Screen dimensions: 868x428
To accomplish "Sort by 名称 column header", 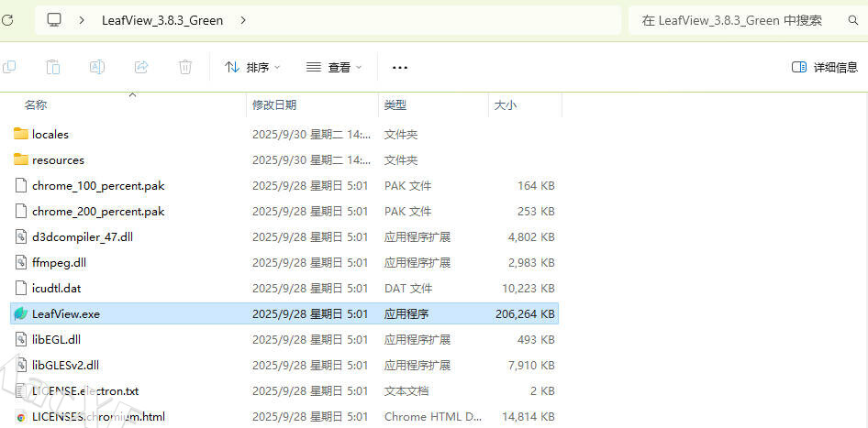I will [x=37, y=105].
